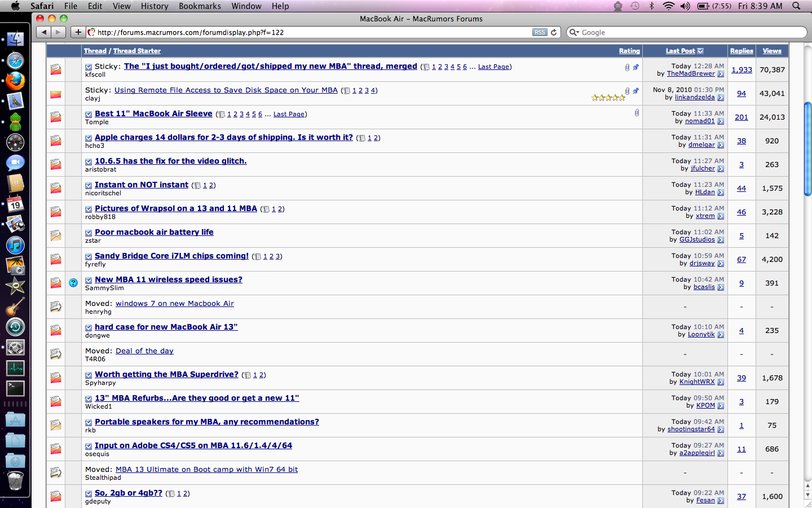Go forward with Safari forward arrow

[58, 32]
